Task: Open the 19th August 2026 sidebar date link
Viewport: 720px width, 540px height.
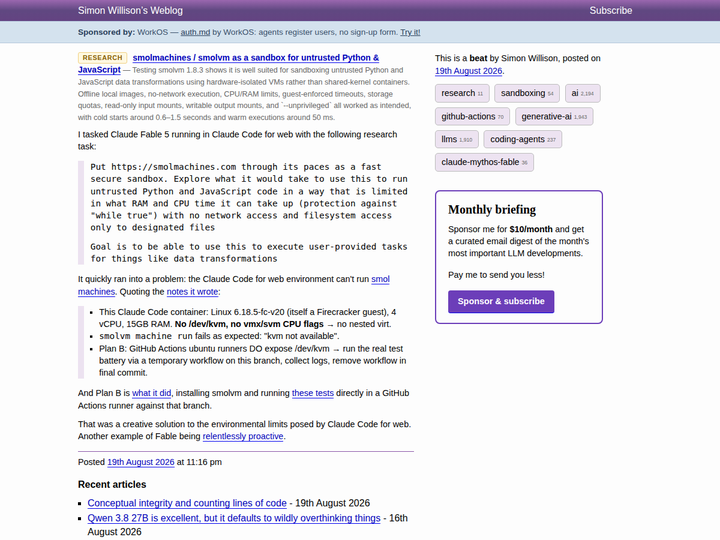Action: point(468,71)
